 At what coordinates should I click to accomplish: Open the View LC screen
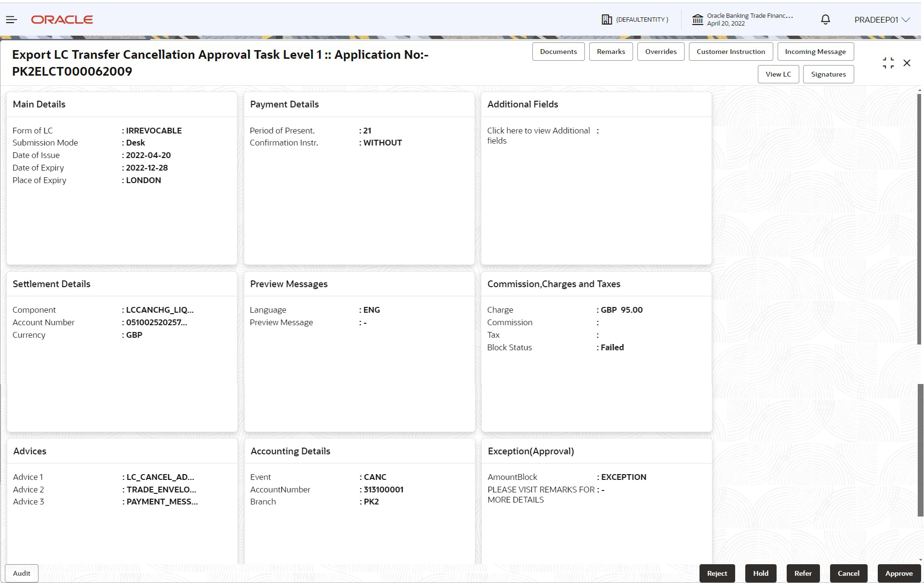click(778, 74)
